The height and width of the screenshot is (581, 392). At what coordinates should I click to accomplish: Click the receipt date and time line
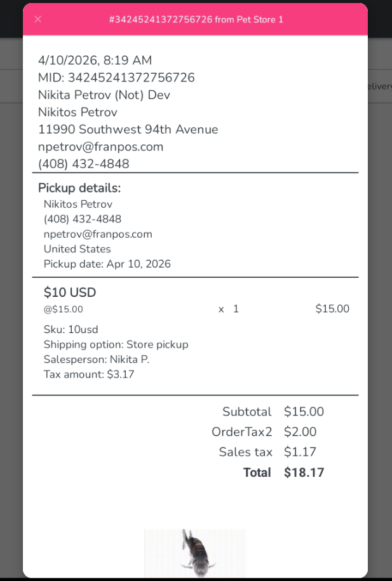pos(95,60)
